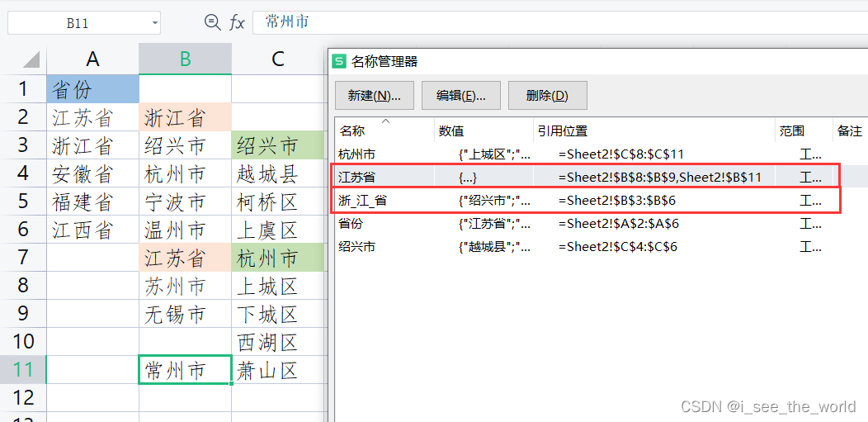This screenshot has height=422, width=868.
Task: Click cell B9 containing 无锡市
Action: click(186, 314)
